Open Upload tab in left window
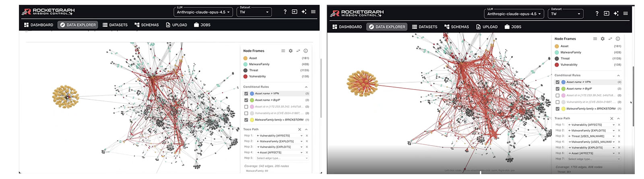Screen dimensions: 644x179 tap(176, 25)
